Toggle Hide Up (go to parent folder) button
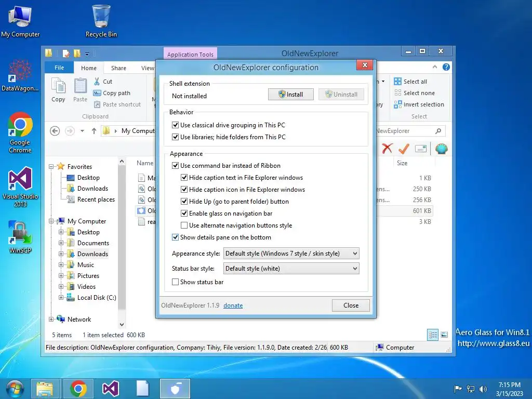Image resolution: width=532 pixels, height=399 pixels. 184,201
